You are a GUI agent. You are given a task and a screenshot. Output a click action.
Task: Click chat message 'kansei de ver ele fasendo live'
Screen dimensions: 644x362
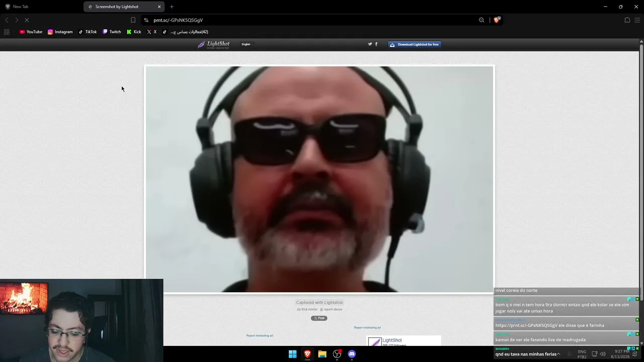(540, 340)
